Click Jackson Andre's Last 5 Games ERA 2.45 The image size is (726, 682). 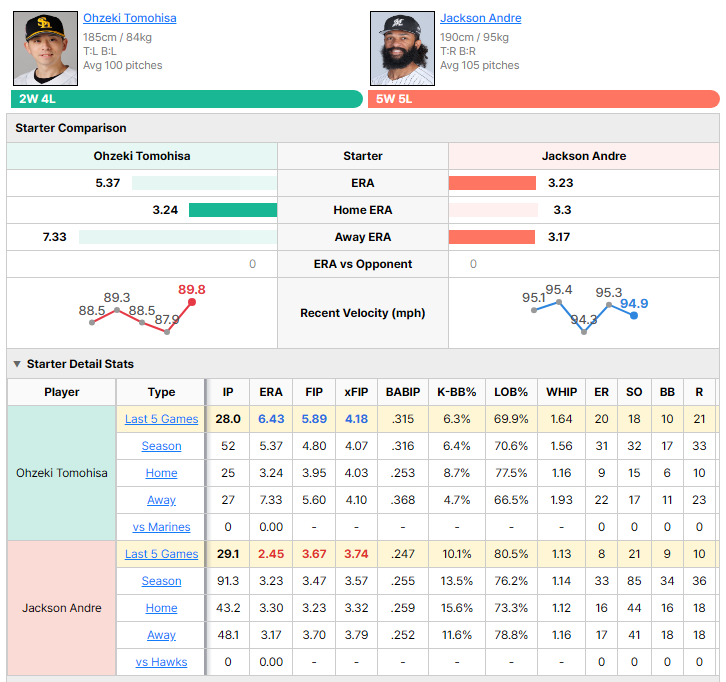(x=271, y=554)
